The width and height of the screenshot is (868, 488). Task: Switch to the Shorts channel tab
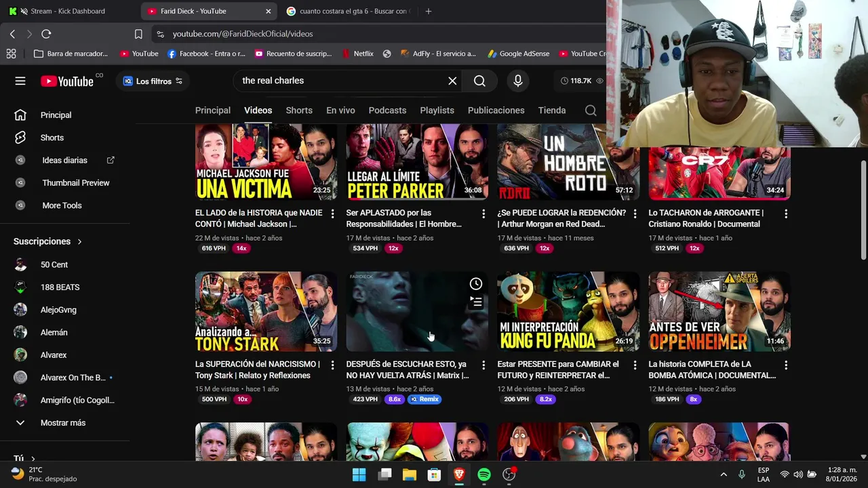[x=299, y=110]
